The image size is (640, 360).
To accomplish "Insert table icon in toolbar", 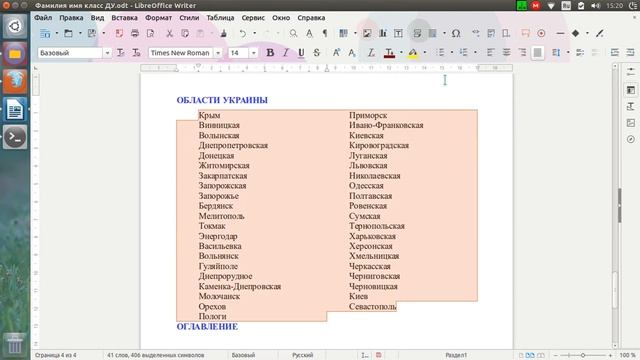I will pos(344,33).
